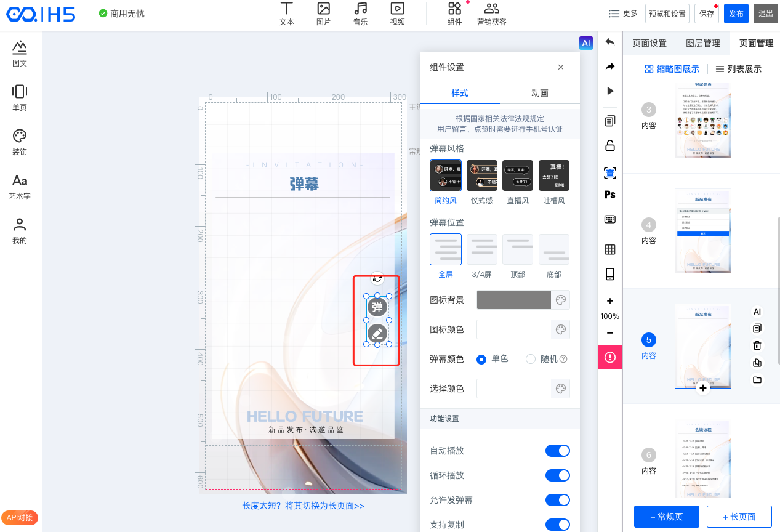Insert a text element from the top toolbar
Viewport: 780px width, 532px height.
click(x=286, y=14)
